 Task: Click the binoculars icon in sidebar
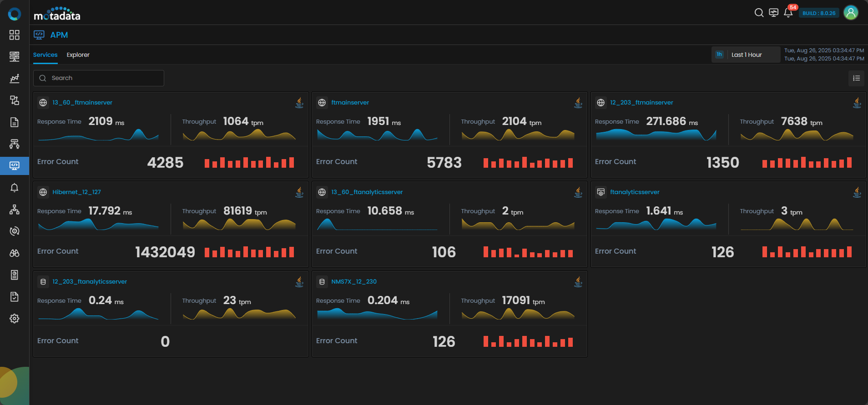coord(15,253)
